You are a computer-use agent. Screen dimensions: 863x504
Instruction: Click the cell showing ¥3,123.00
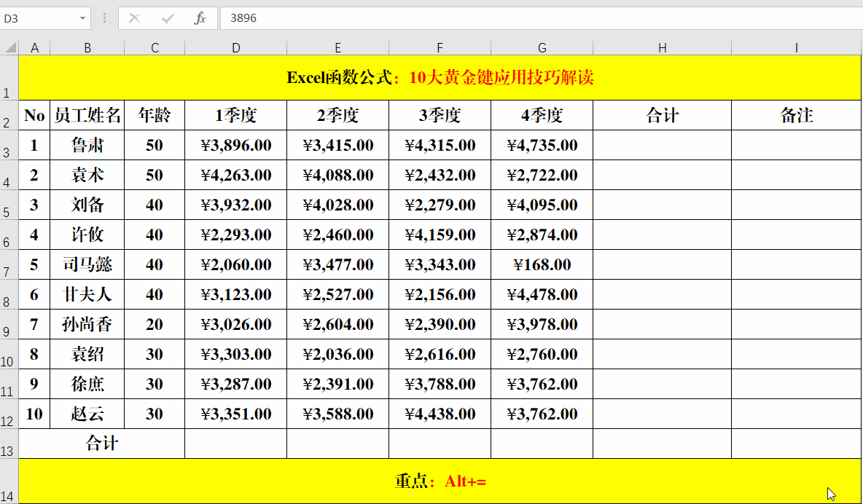tap(236, 294)
